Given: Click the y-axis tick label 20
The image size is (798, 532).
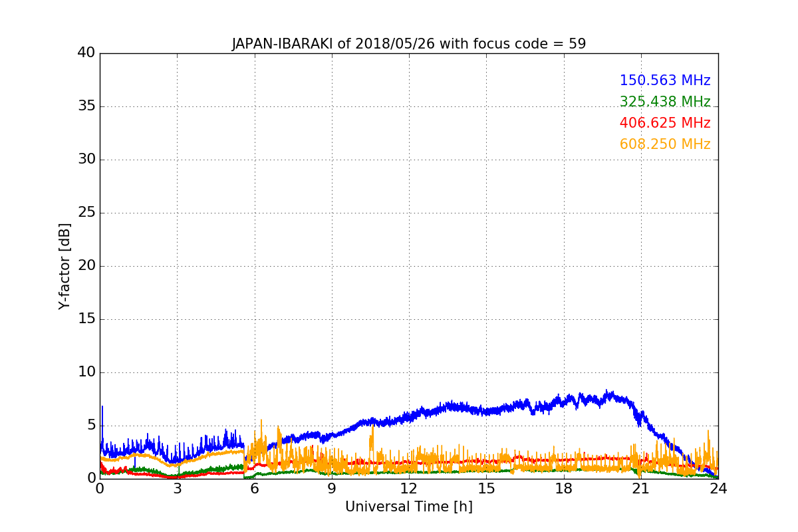Looking at the screenshot, I should [86, 266].
